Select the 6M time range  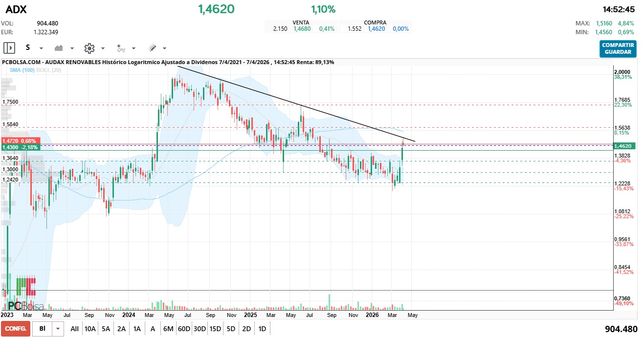point(168,329)
